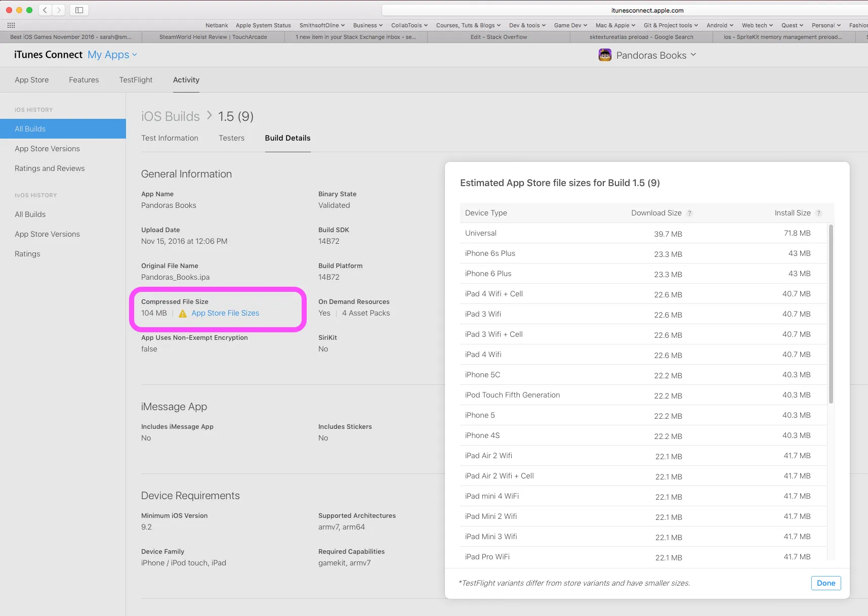Screen dimensions: 868x616
Task: Select All Builds under tvOS History
Action: tap(30, 214)
